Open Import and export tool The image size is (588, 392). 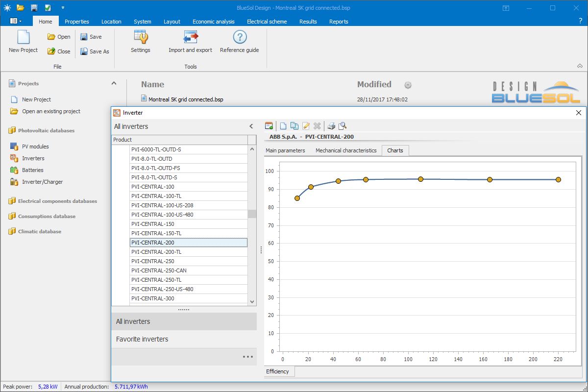[191, 42]
